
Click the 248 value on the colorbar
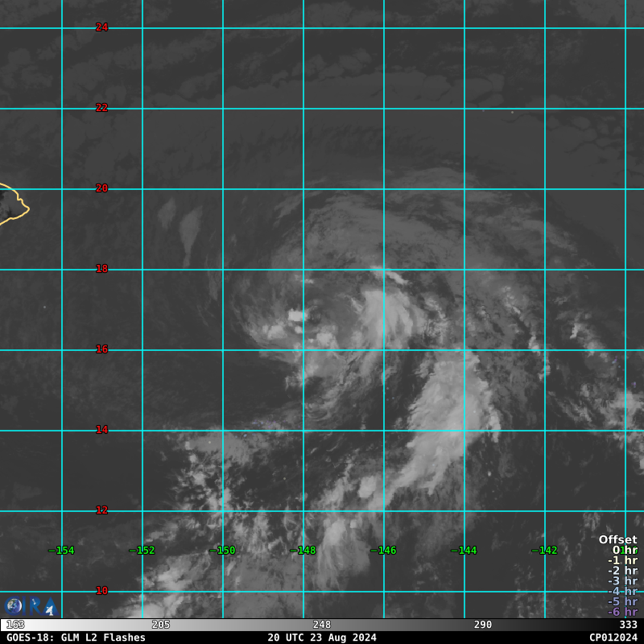pyautogui.click(x=322, y=625)
